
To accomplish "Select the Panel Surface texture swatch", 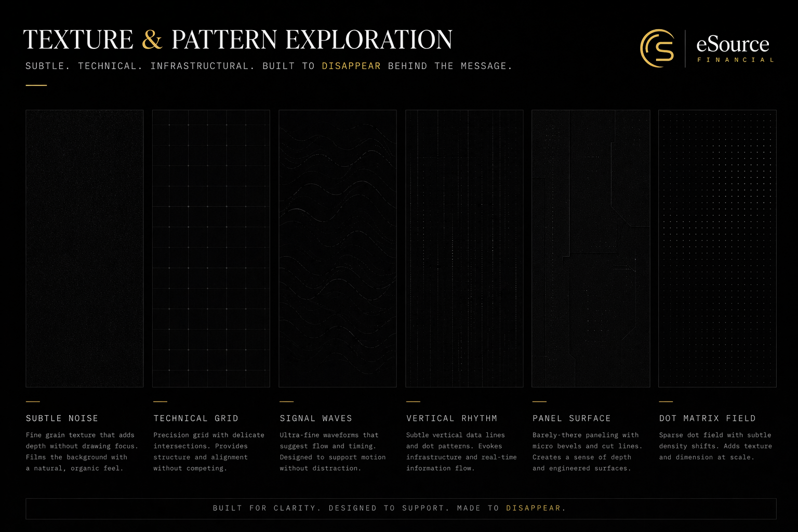I will 590,248.
